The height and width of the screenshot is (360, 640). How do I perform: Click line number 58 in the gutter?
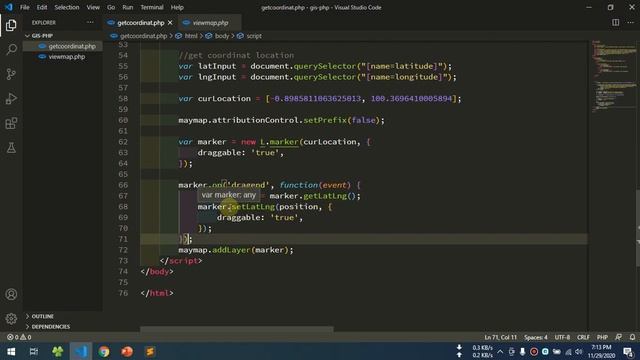tap(123, 98)
